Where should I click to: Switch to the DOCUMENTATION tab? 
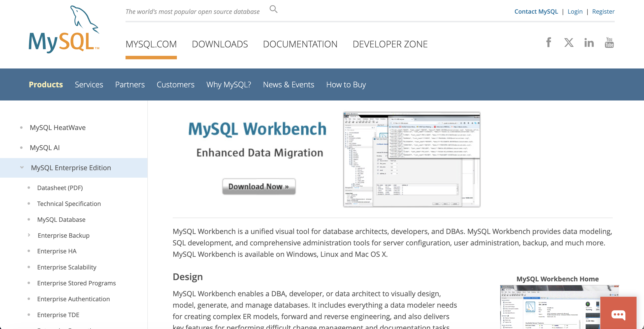click(300, 44)
